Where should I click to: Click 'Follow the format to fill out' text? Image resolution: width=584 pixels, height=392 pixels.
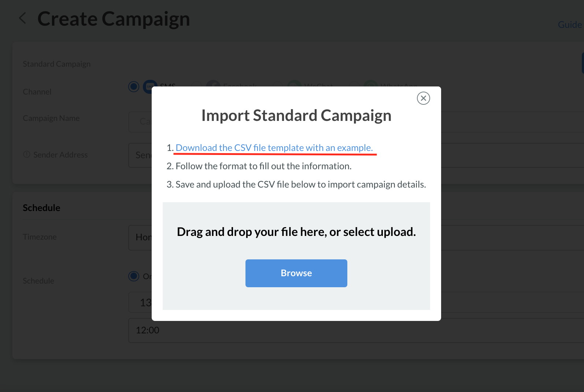(x=259, y=166)
